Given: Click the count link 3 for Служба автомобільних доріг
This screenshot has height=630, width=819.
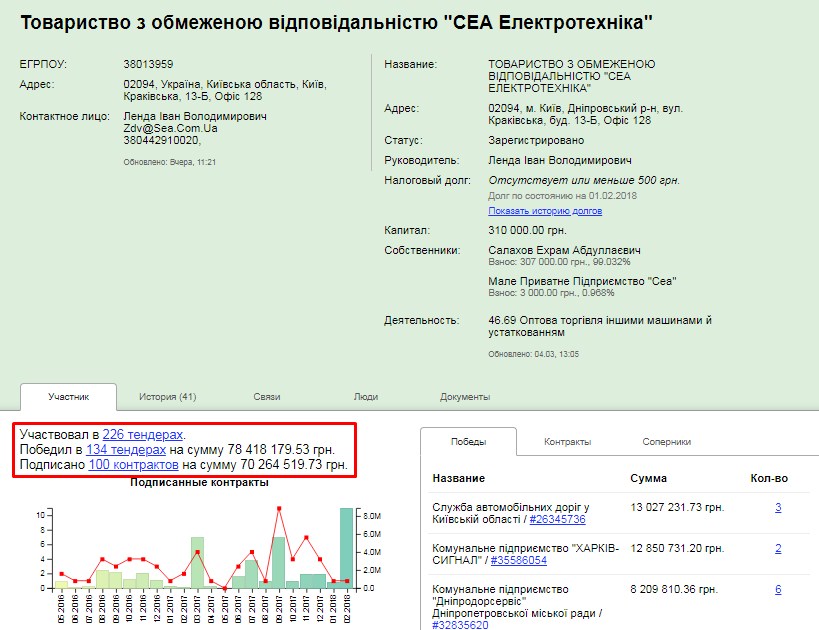Looking at the screenshot, I should coord(778,507).
